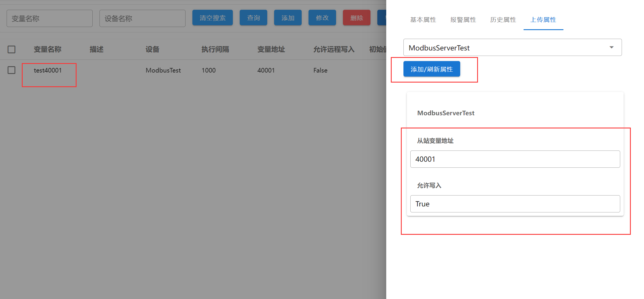Click the blue 添加 toolbar button
Viewport: 644px width, 299px height.
tap(288, 18)
